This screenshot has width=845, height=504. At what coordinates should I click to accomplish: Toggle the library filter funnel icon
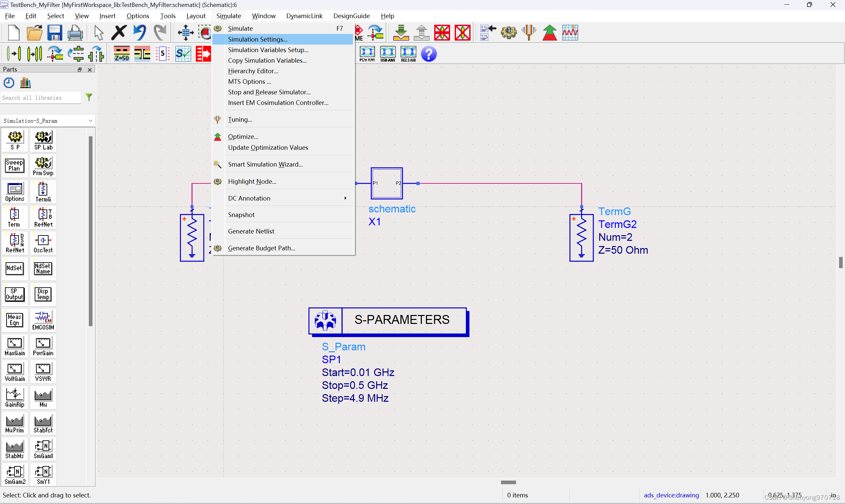[89, 98]
